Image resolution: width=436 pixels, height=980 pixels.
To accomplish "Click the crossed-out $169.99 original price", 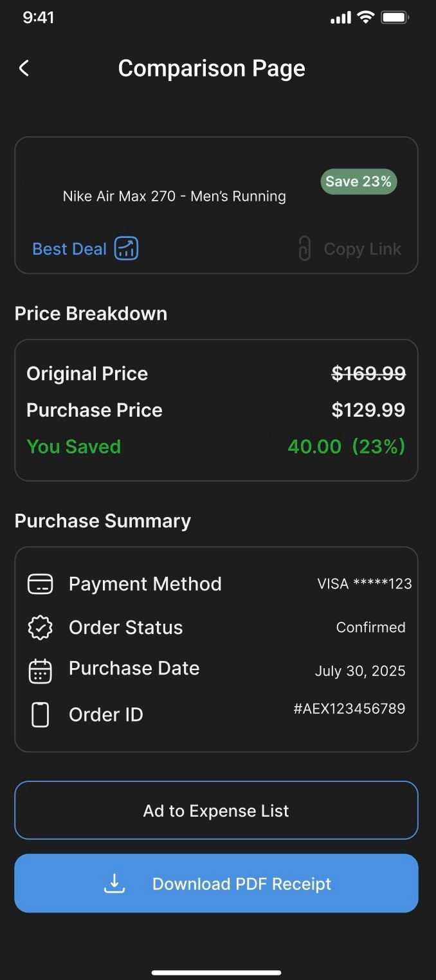I will (368, 374).
